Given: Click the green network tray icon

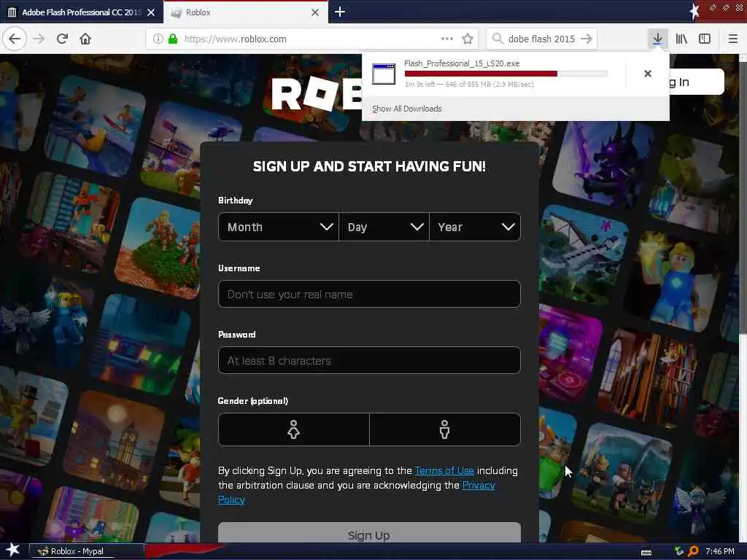Looking at the screenshot, I should pos(679,551).
